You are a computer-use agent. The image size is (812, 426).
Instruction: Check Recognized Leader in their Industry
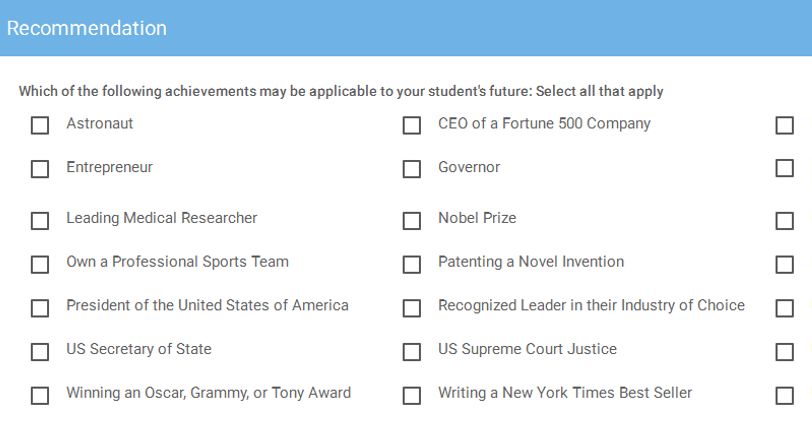[411, 308]
